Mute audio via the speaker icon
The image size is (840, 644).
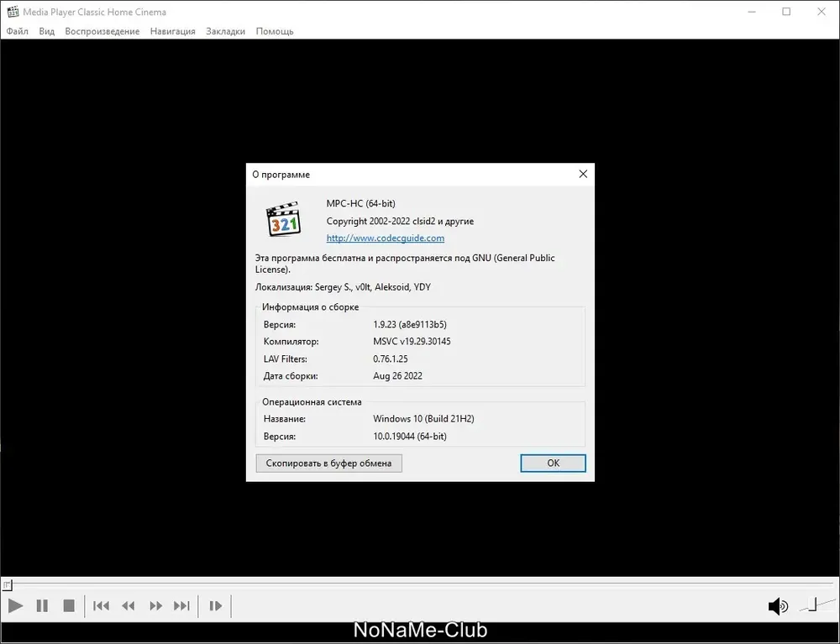coord(778,606)
